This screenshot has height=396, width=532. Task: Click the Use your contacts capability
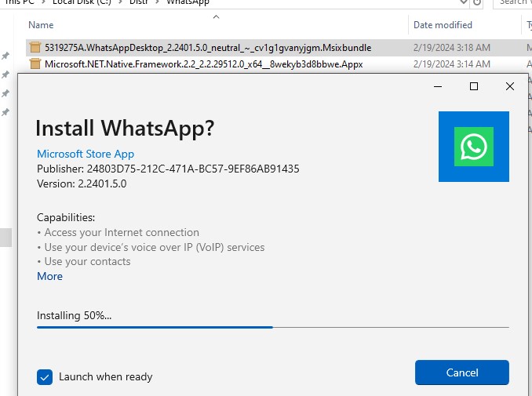point(88,262)
